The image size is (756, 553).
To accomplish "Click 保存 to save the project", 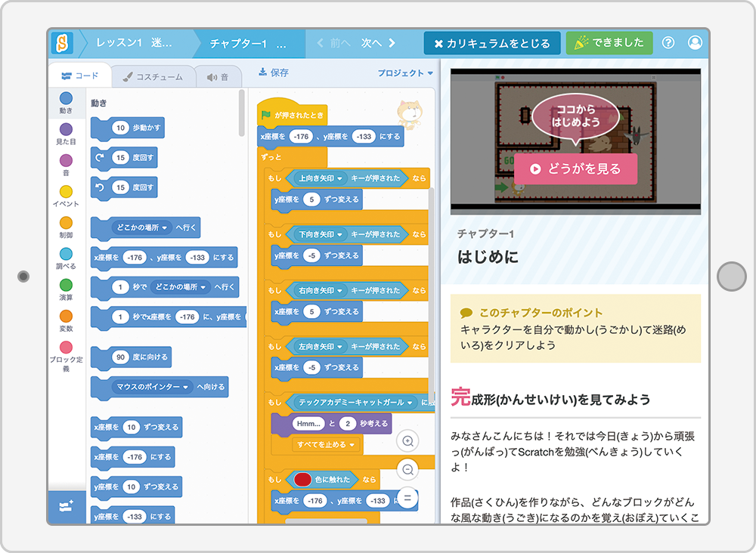I will pyautogui.click(x=274, y=73).
